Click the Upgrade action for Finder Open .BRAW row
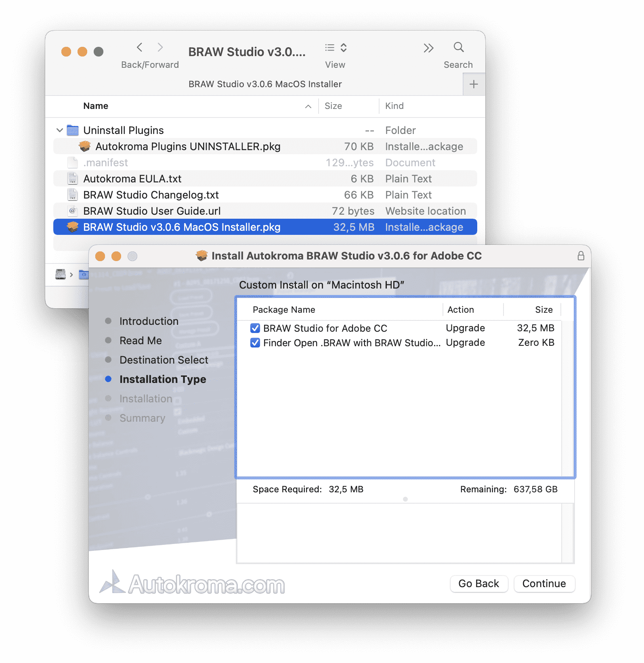This screenshot has width=644, height=663. pyautogui.click(x=465, y=343)
